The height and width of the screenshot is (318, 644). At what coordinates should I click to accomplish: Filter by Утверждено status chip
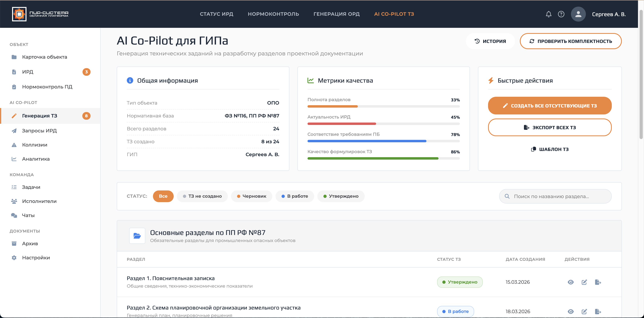[x=341, y=196]
